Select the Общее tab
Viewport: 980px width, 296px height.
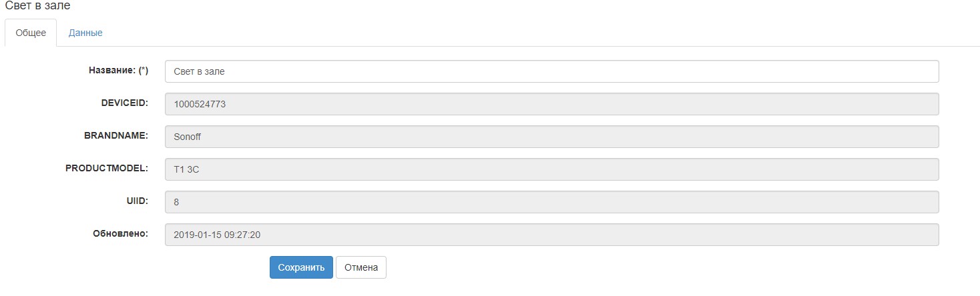pos(31,33)
